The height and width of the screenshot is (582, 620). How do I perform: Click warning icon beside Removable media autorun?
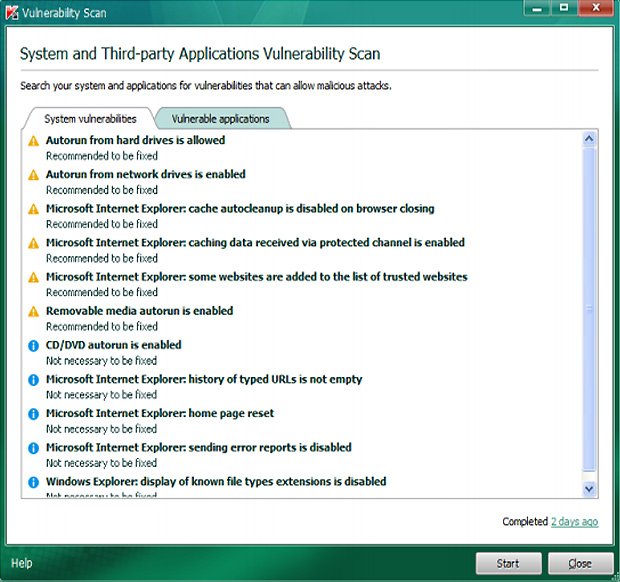(x=33, y=312)
